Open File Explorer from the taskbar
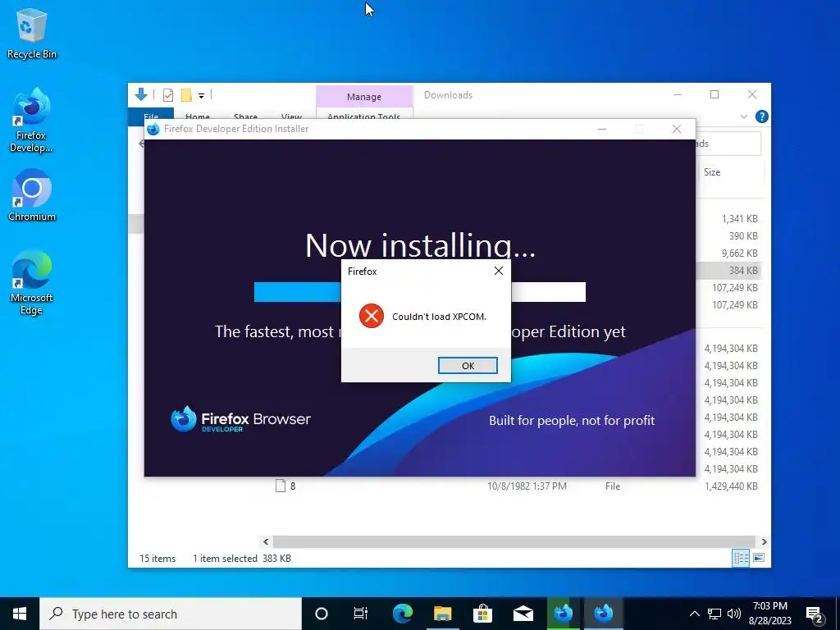840x630 pixels. point(442,614)
